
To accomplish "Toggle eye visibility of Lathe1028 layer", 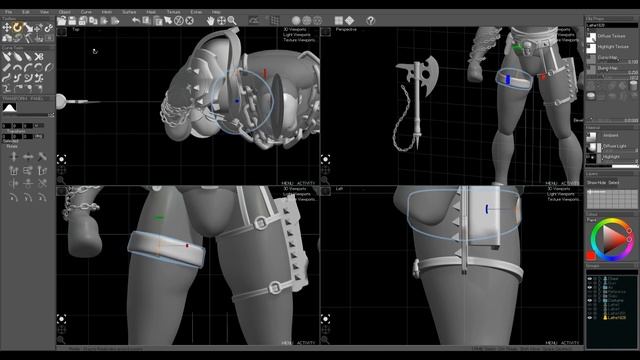I will pos(589,318).
